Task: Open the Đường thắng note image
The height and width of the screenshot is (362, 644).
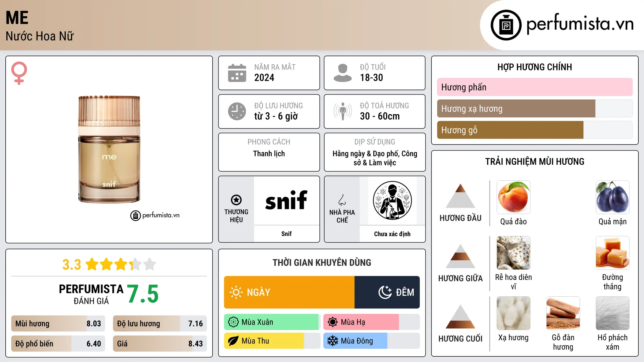Action: 613,253
